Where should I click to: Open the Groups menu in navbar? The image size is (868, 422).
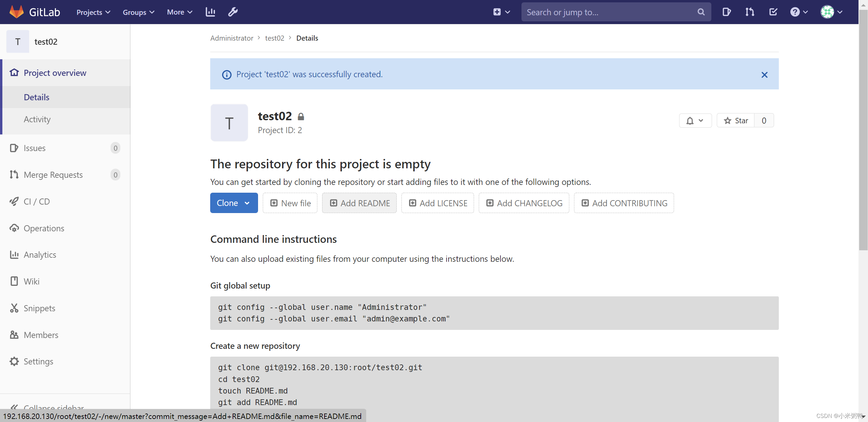point(138,12)
